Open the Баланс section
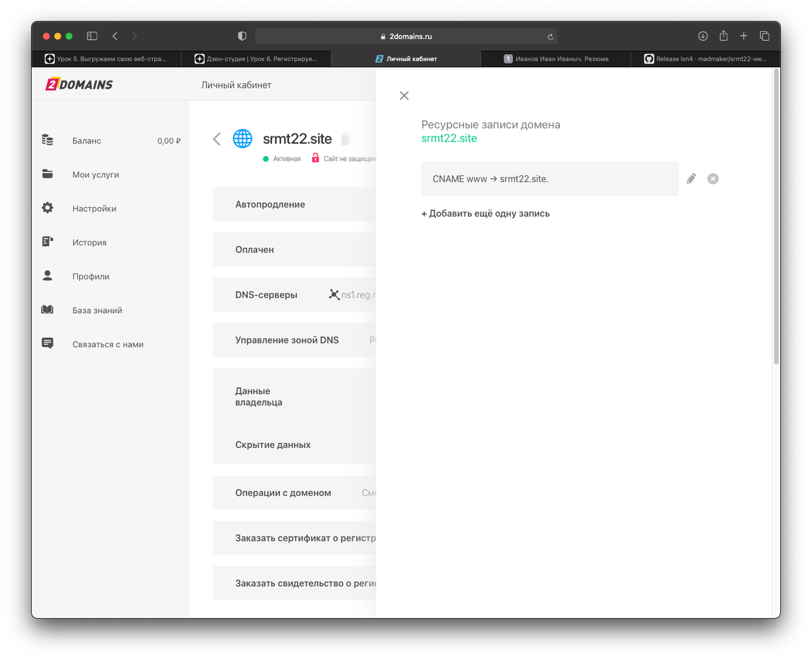Screen dimensions: 812x660 pyautogui.click(x=87, y=141)
